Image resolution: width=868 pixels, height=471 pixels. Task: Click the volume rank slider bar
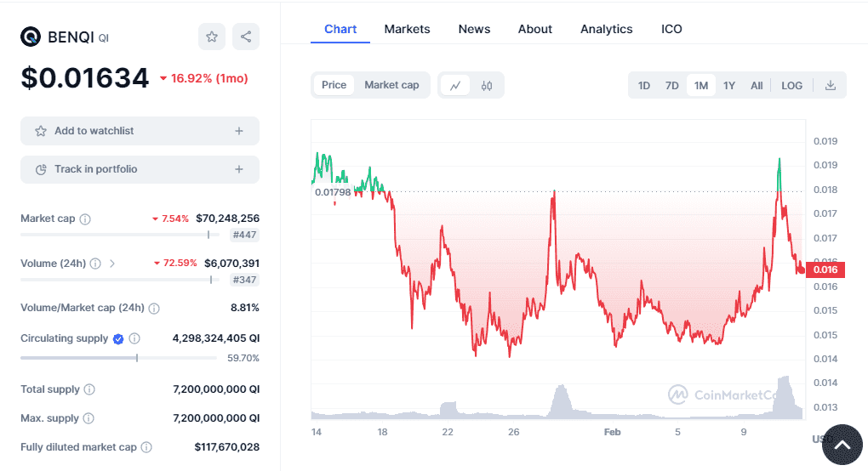click(x=120, y=280)
